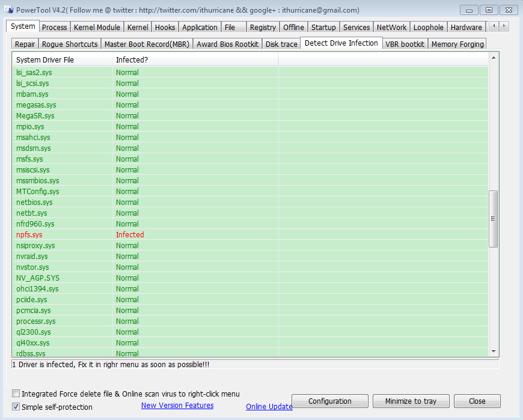Open the Application tab
Image resolution: width=523 pixels, height=420 pixels.
tap(200, 27)
